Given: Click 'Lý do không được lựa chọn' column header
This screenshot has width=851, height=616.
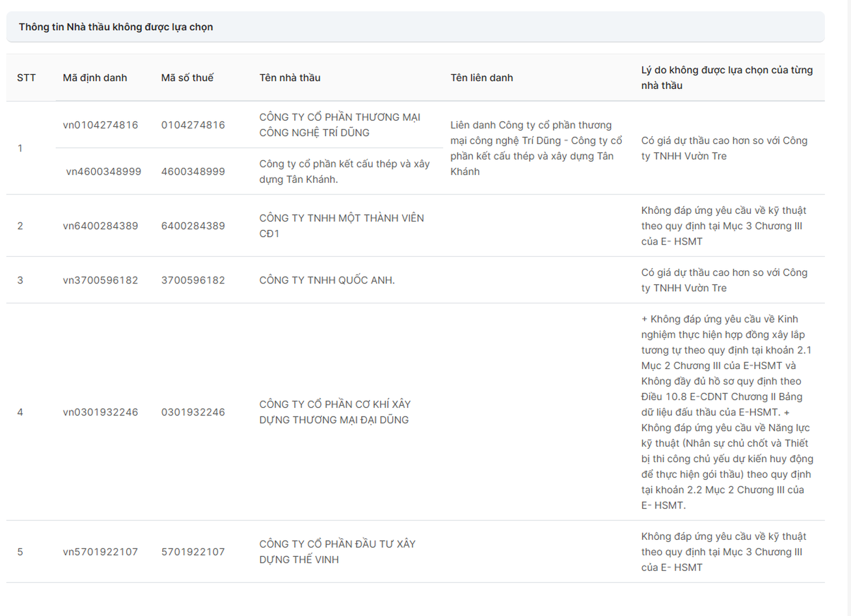Looking at the screenshot, I should pyautogui.click(x=727, y=78).
